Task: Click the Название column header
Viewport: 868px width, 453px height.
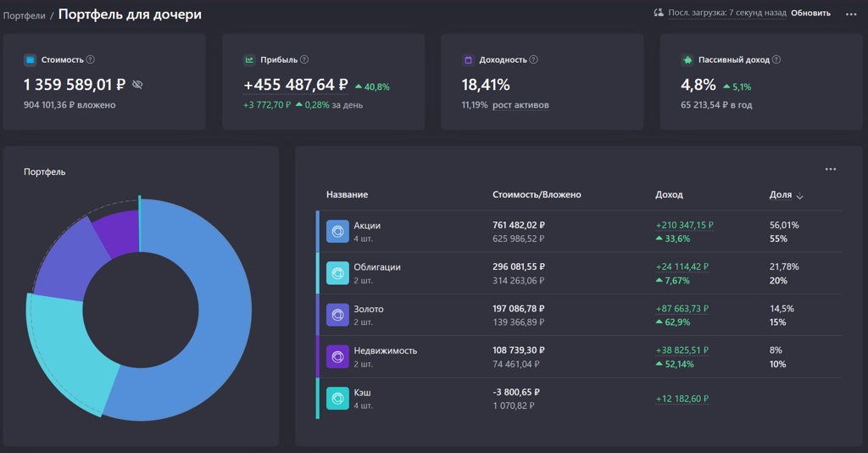Action: pos(347,194)
